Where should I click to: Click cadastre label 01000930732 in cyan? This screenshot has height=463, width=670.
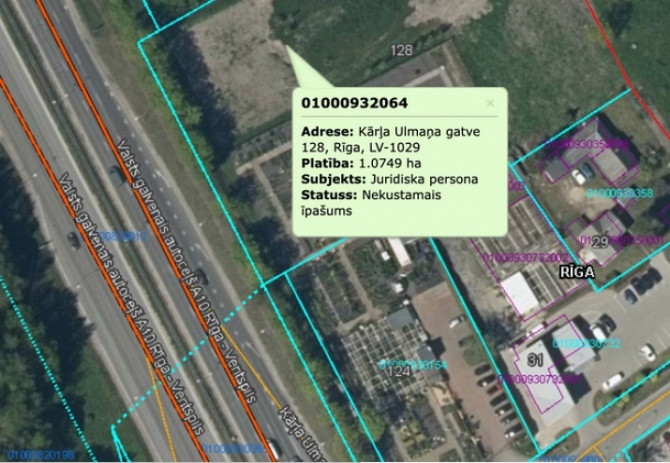[586, 344]
